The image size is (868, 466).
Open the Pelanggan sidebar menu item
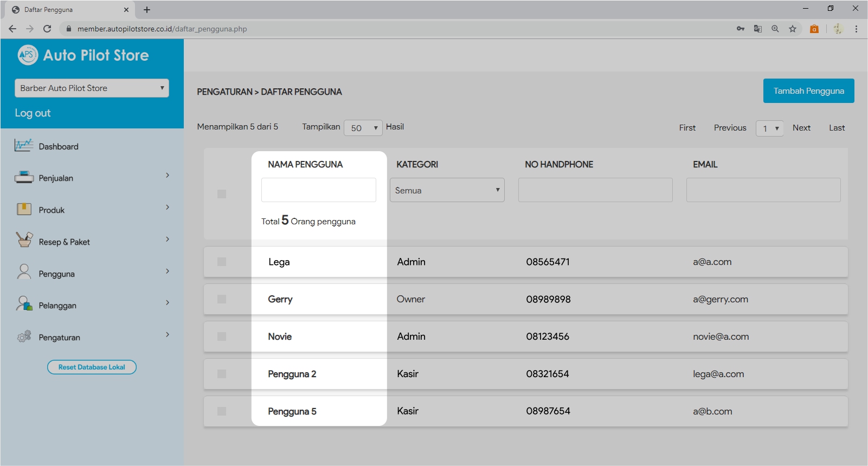coord(57,306)
